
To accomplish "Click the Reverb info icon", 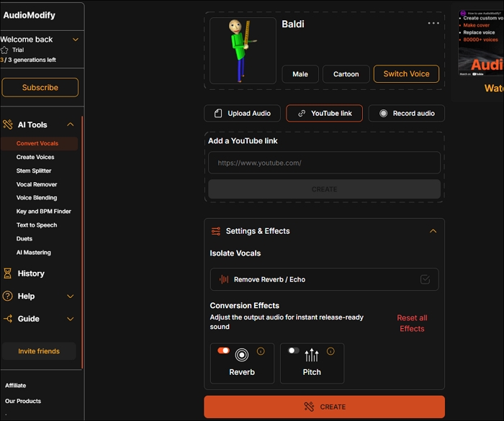I will 261,351.
